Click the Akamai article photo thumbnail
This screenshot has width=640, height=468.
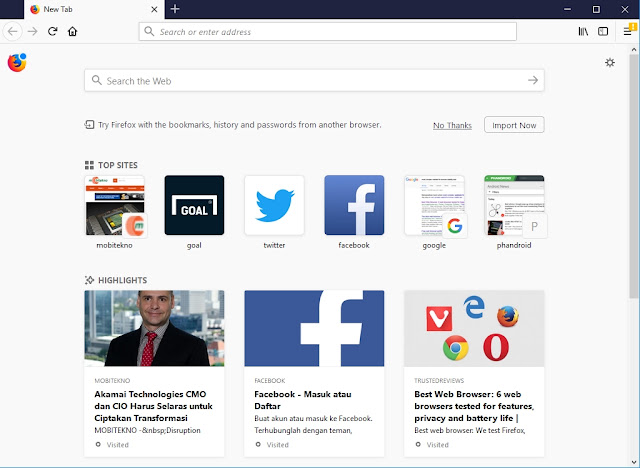pyautogui.click(x=154, y=328)
